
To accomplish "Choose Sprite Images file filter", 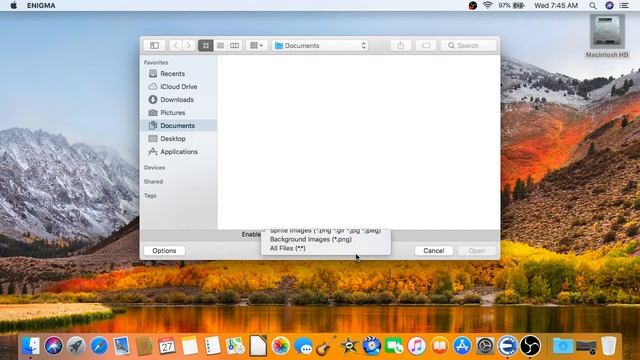I will pyautogui.click(x=326, y=231).
